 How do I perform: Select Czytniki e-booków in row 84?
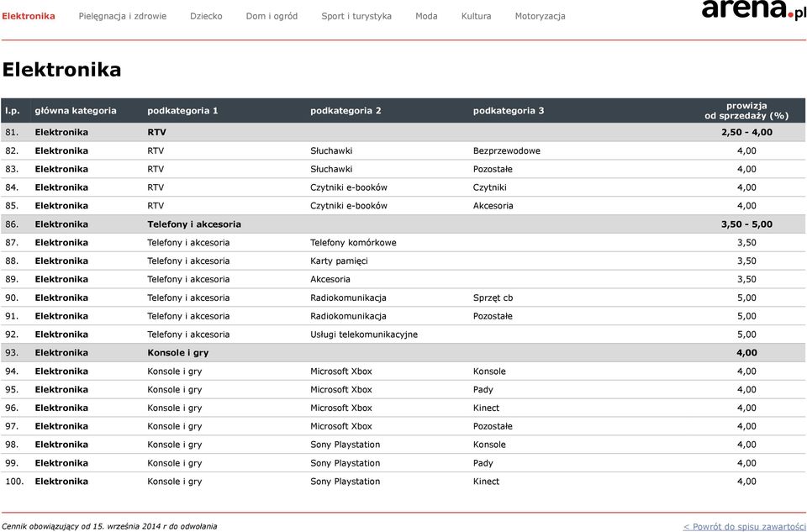coord(348,187)
